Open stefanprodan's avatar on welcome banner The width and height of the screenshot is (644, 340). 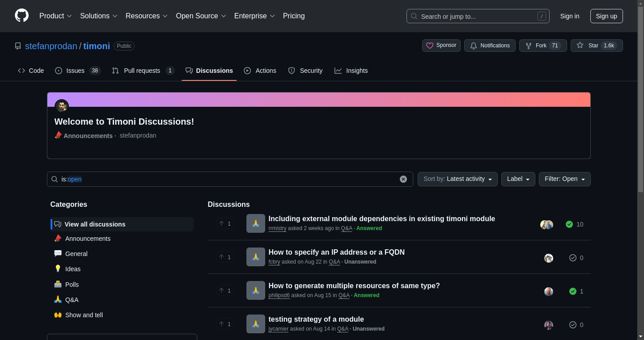coord(62,106)
